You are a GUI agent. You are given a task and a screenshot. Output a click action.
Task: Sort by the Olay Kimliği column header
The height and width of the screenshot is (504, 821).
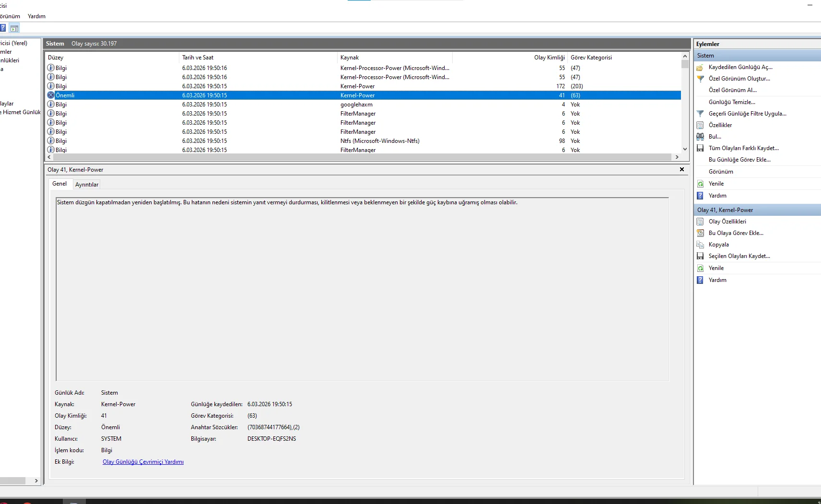[x=510, y=58]
